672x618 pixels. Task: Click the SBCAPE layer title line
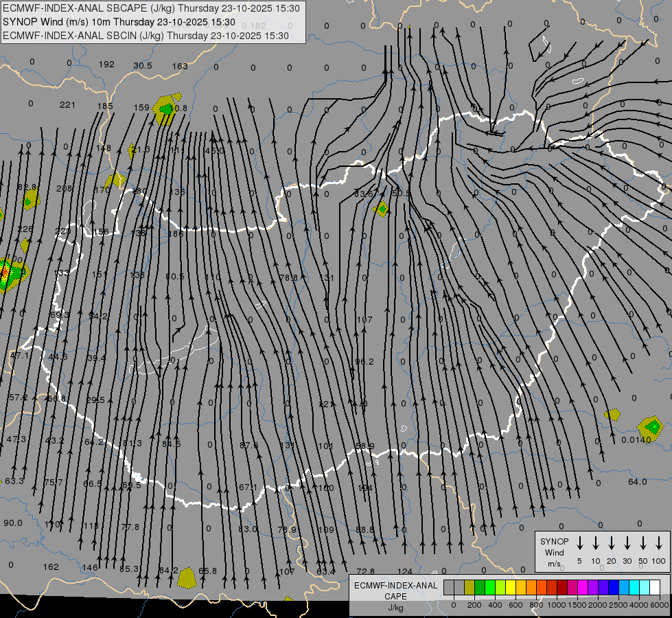[151, 8]
